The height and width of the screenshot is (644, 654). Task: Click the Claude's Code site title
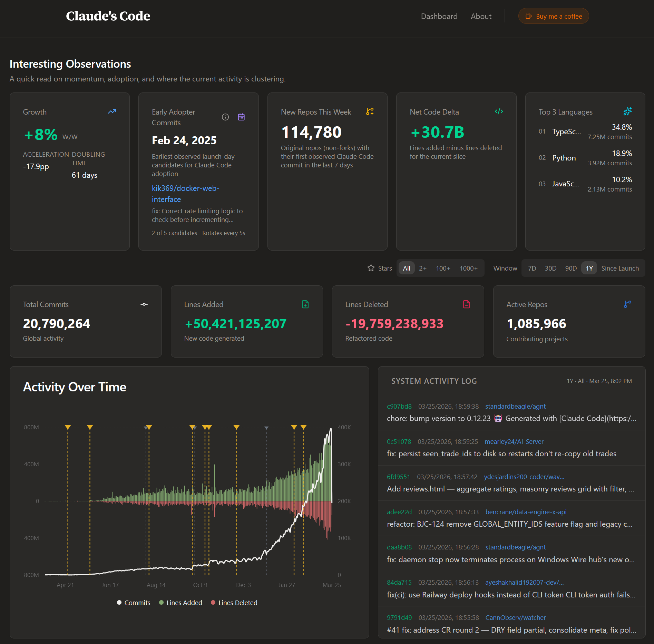point(108,16)
